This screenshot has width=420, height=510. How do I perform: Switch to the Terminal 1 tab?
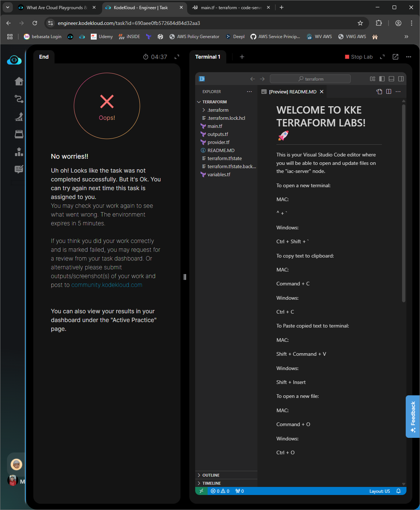tap(208, 57)
